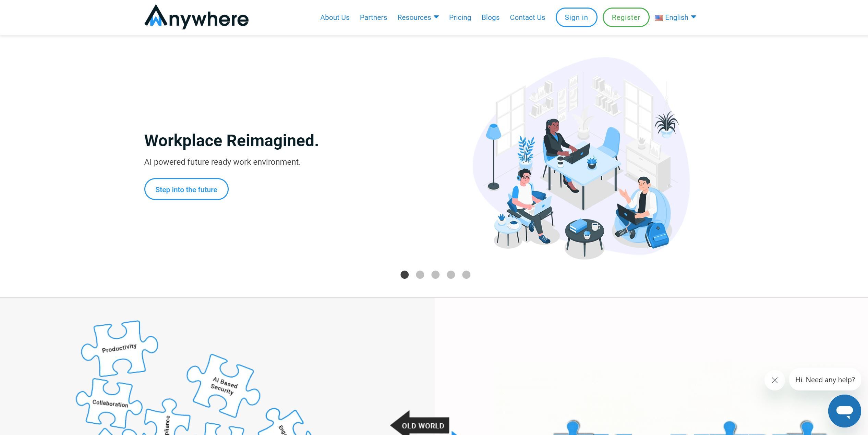Select the fourth carousel dot slide
The width and height of the screenshot is (868, 435).
tap(451, 274)
